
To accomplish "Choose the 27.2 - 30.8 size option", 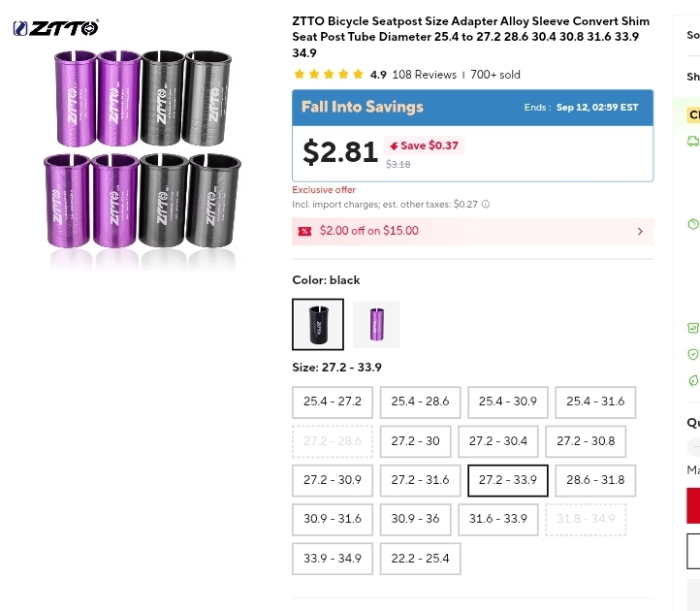I will [586, 441].
